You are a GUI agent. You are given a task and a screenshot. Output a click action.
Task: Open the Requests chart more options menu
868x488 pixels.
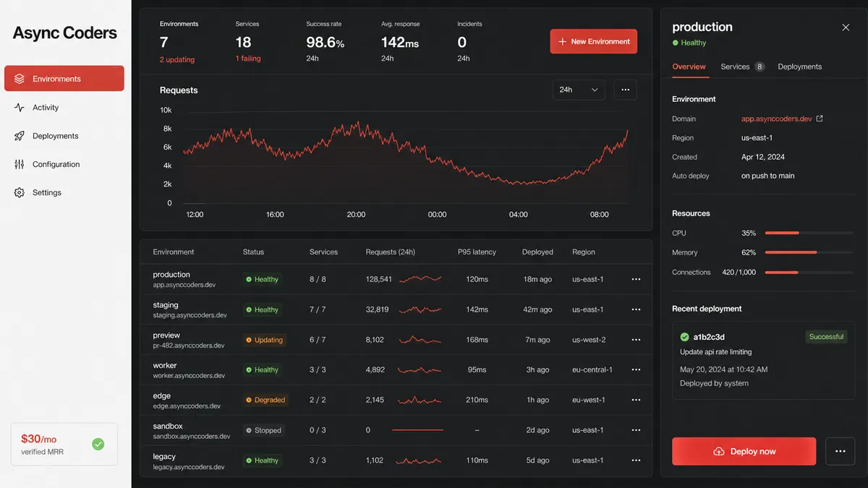(x=625, y=90)
